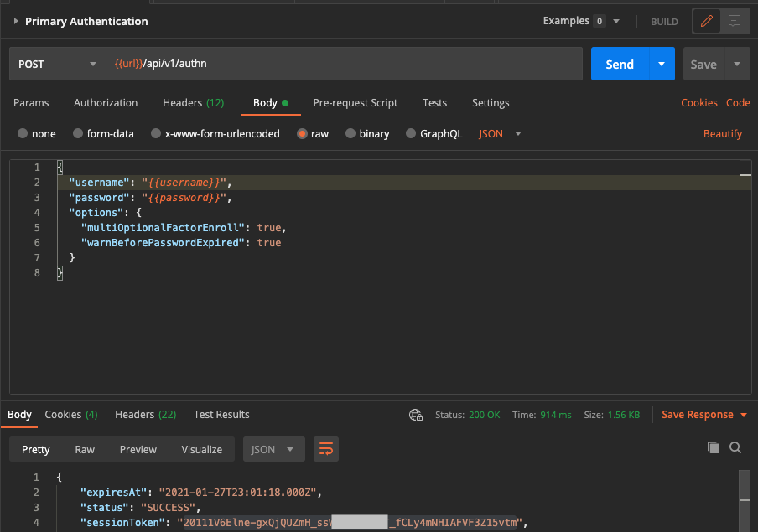Image resolution: width=758 pixels, height=532 pixels.
Task: Click the Save button
Action: pyautogui.click(x=703, y=64)
